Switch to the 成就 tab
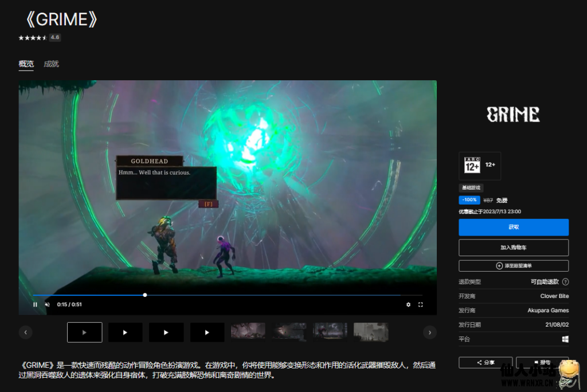This screenshot has width=587, height=392. (x=51, y=64)
